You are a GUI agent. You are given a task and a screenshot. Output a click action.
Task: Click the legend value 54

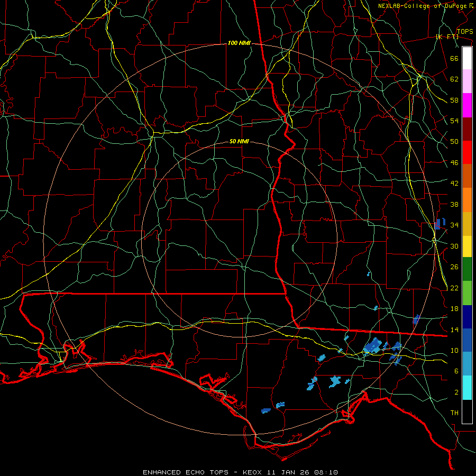(454, 121)
